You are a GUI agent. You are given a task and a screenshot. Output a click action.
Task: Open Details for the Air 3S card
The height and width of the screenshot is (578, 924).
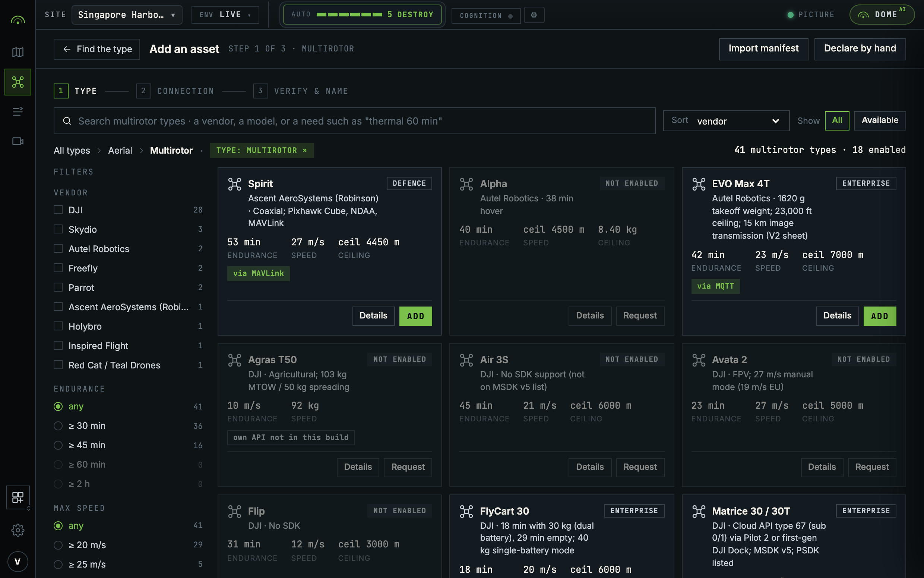589,467
